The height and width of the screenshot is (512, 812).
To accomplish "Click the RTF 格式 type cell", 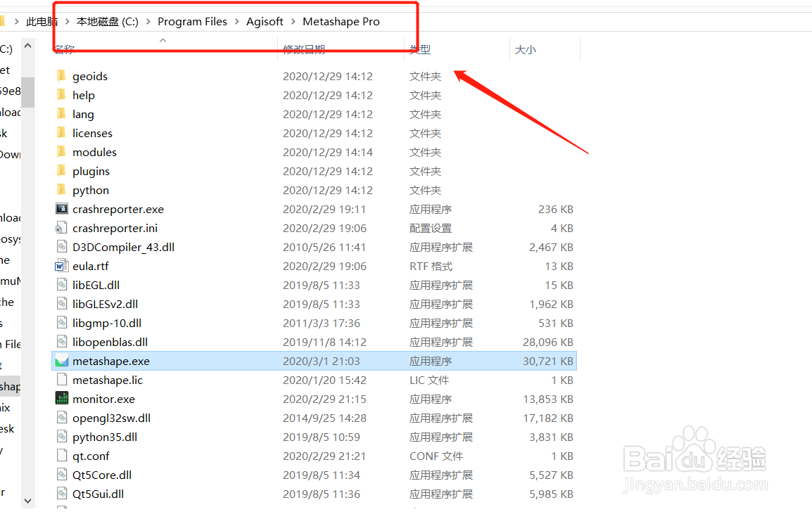I will (x=431, y=266).
